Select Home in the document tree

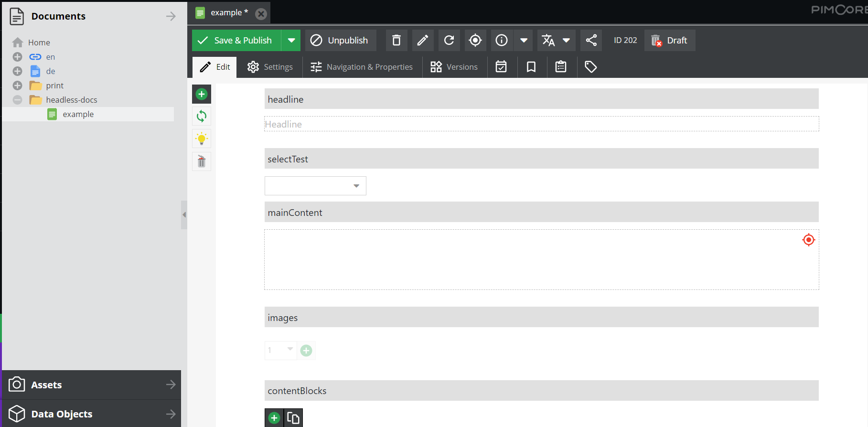tap(39, 43)
